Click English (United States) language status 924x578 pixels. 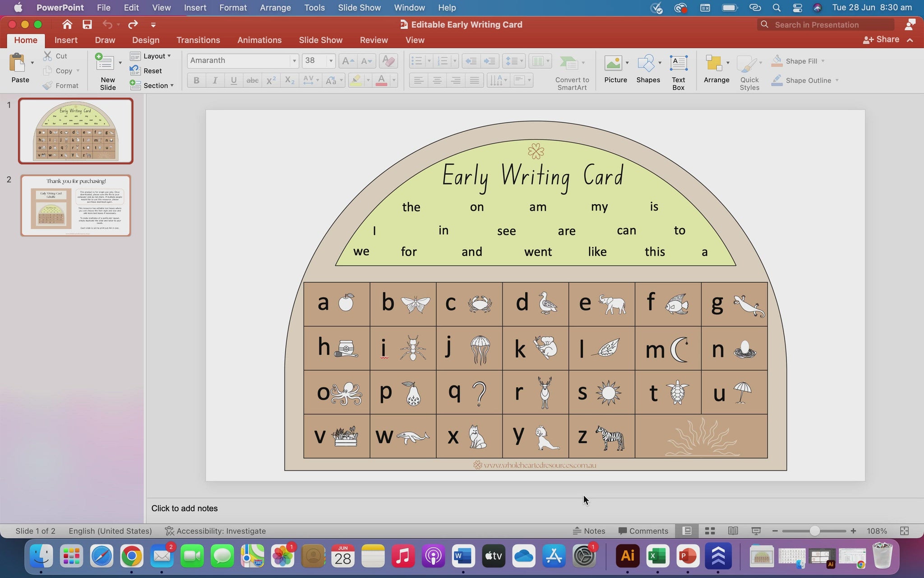tap(110, 531)
